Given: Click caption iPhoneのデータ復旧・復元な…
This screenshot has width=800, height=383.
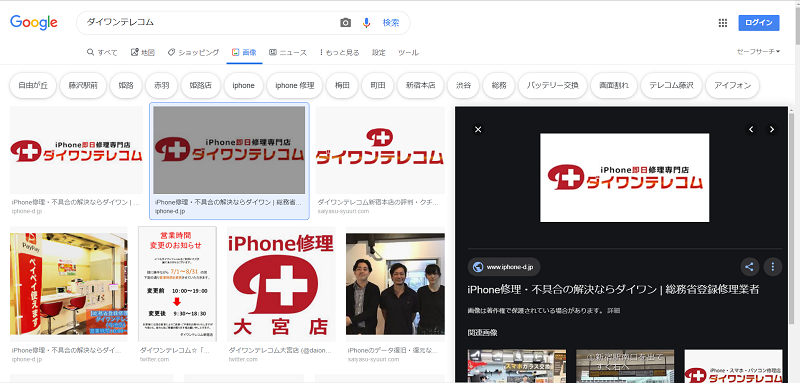Looking at the screenshot, I should click(x=392, y=351).
